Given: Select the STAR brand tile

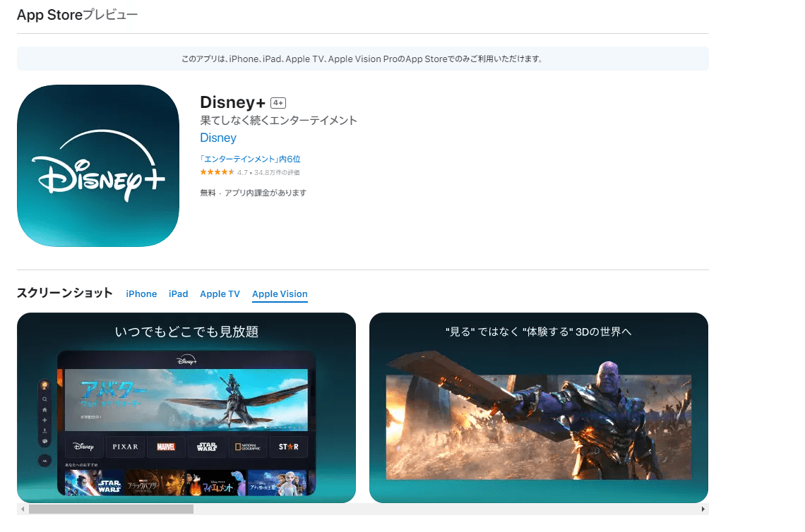Looking at the screenshot, I should pyautogui.click(x=288, y=447).
